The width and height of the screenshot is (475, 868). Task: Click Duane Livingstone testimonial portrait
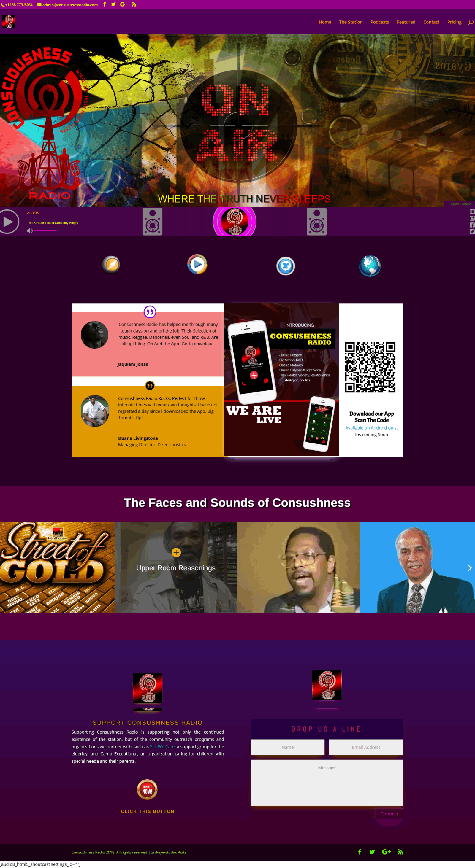95,411
